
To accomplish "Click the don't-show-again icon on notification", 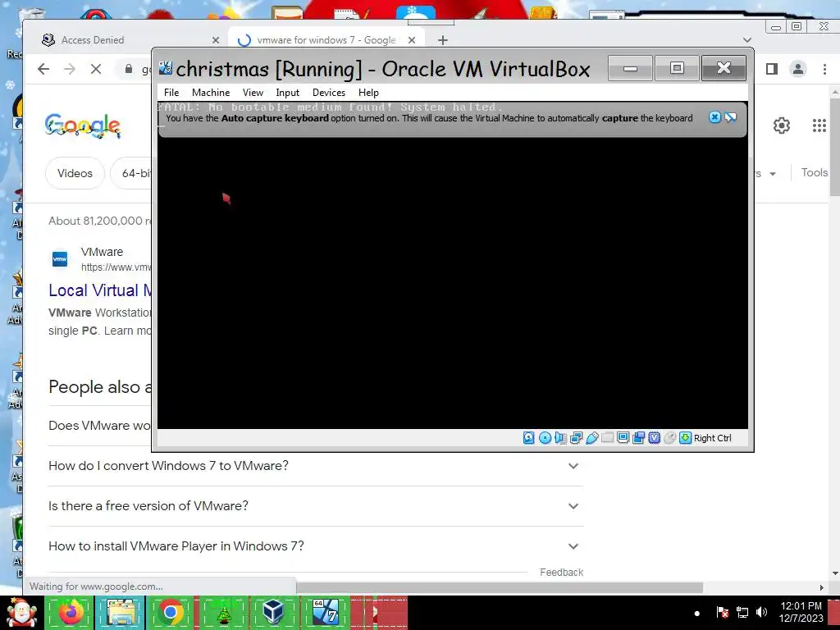I will coord(731,117).
